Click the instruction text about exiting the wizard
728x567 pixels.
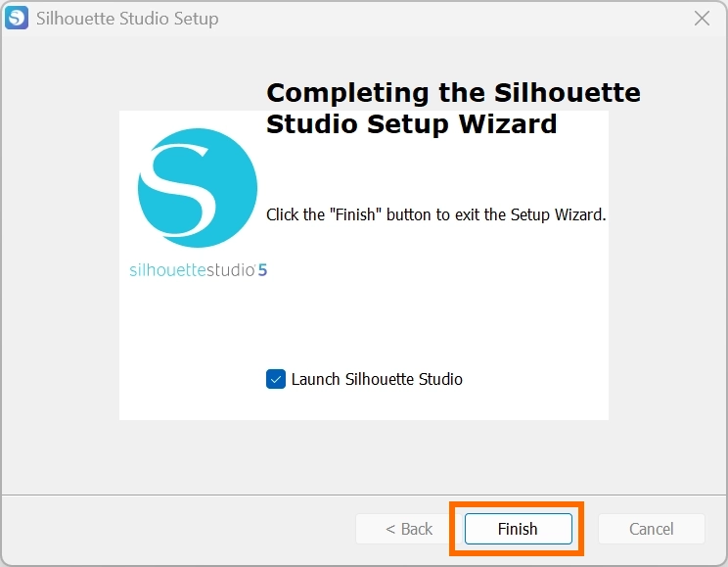436,214
